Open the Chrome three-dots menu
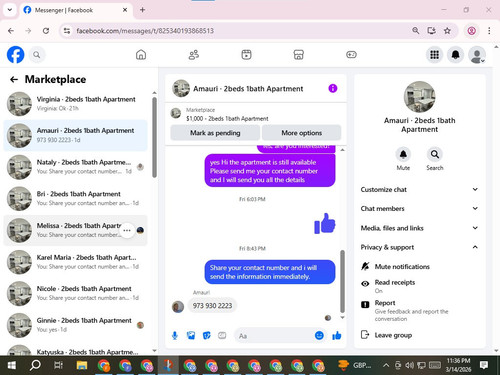The image size is (500, 375). tap(489, 31)
